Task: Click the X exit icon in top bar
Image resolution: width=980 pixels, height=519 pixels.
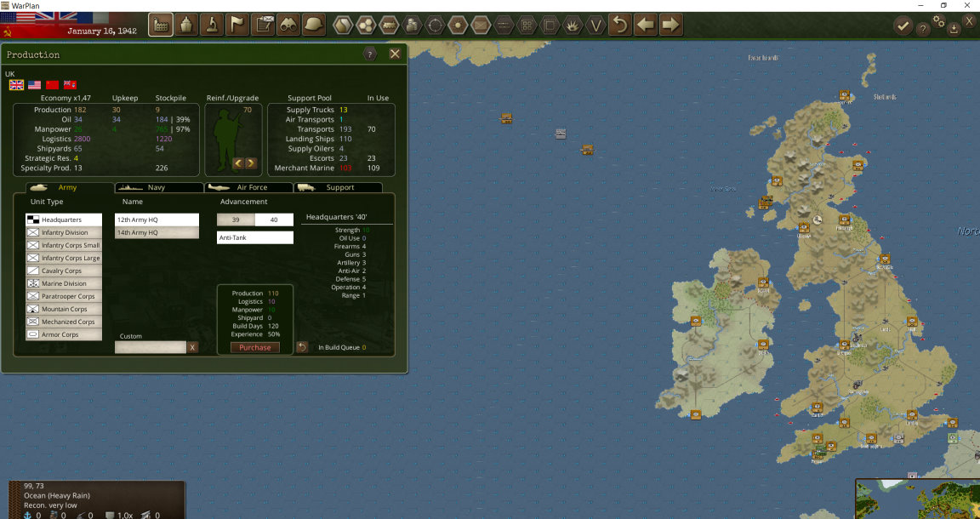Action: point(970,21)
